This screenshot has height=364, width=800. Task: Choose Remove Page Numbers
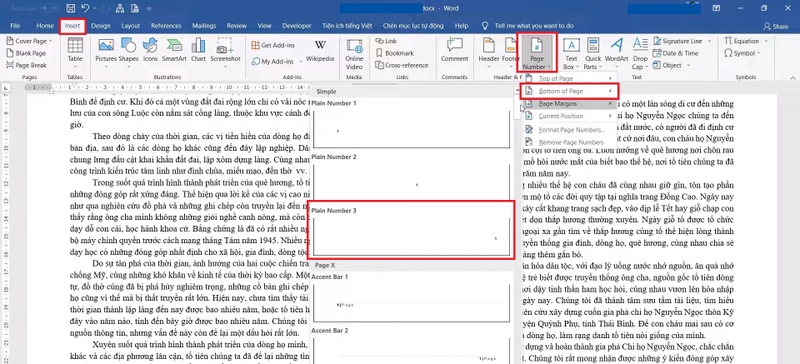click(x=569, y=142)
